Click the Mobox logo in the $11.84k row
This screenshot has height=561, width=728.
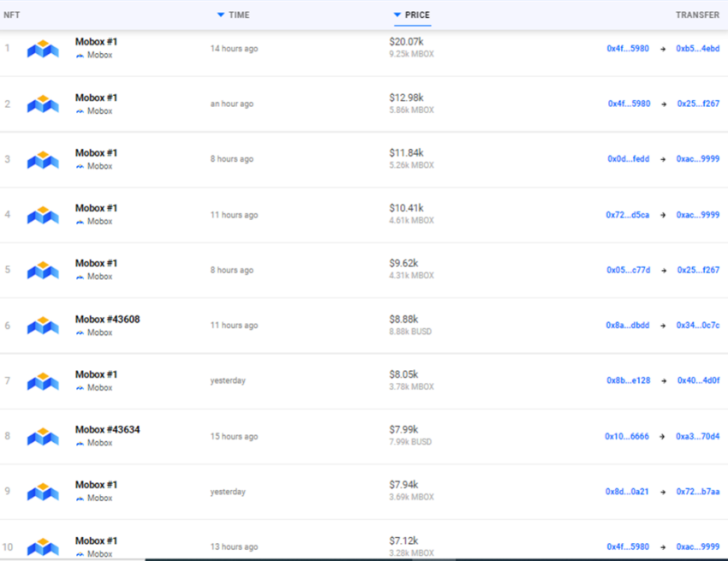click(43, 160)
